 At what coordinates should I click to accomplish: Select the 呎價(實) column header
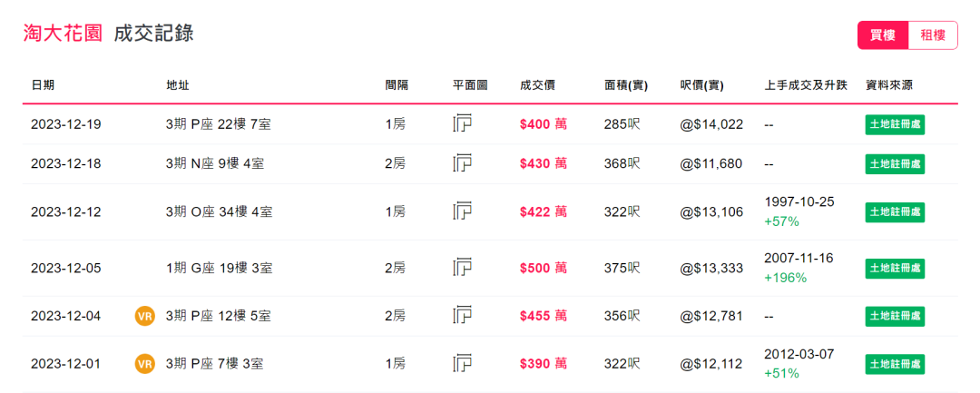(x=701, y=85)
